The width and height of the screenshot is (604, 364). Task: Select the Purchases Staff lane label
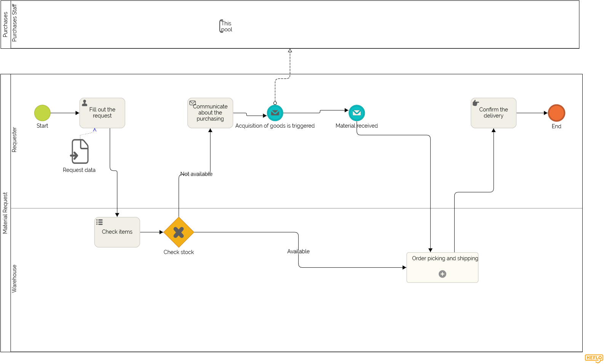[x=14, y=22]
